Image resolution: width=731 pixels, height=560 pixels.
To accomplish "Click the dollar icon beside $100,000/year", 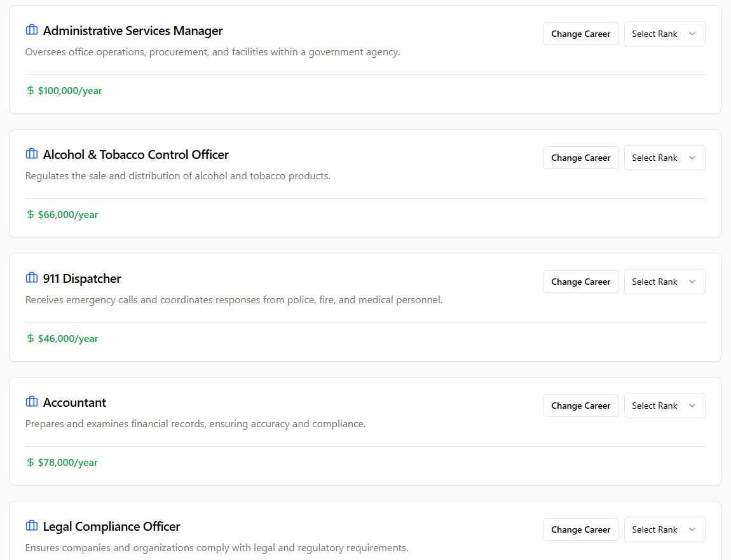I will coord(31,91).
